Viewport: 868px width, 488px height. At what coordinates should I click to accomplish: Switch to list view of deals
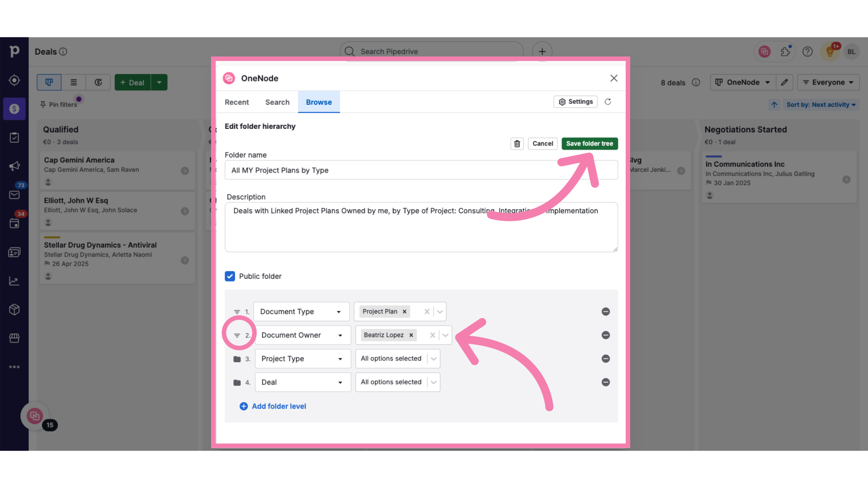(x=74, y=82)
